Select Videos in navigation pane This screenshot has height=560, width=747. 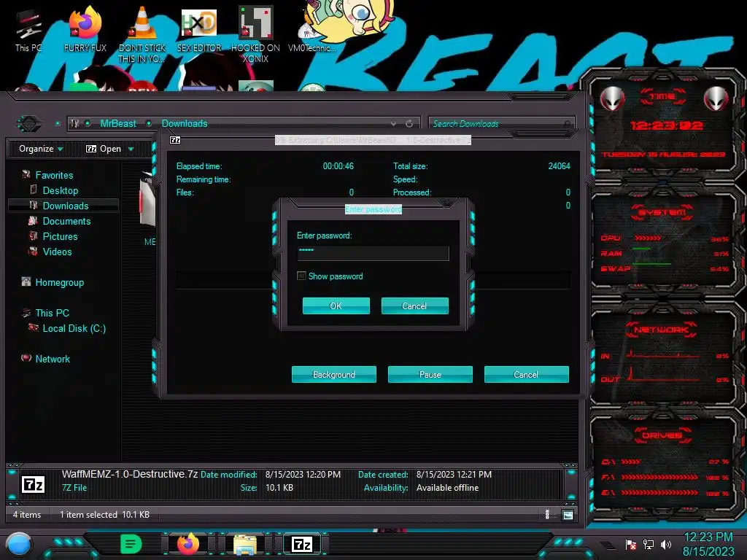click(57, 252)
